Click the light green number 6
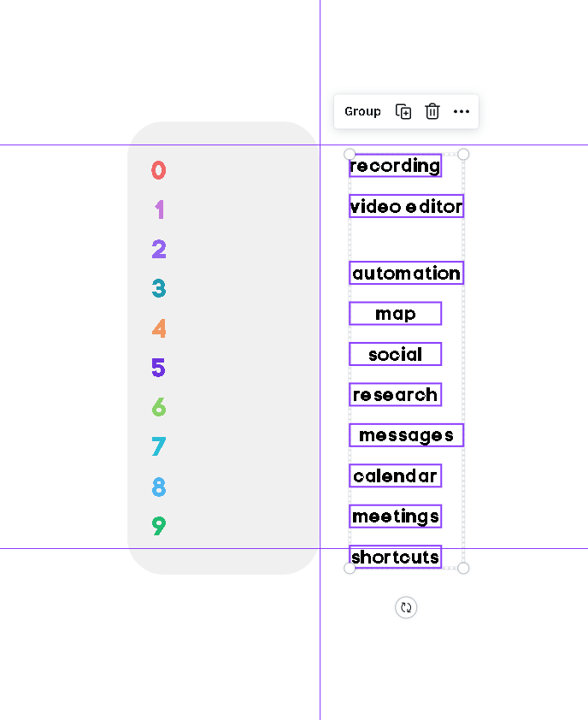Image resolution: width=588 pixels, height=720 pixels. pyautogui.click(x=159, y=407)
